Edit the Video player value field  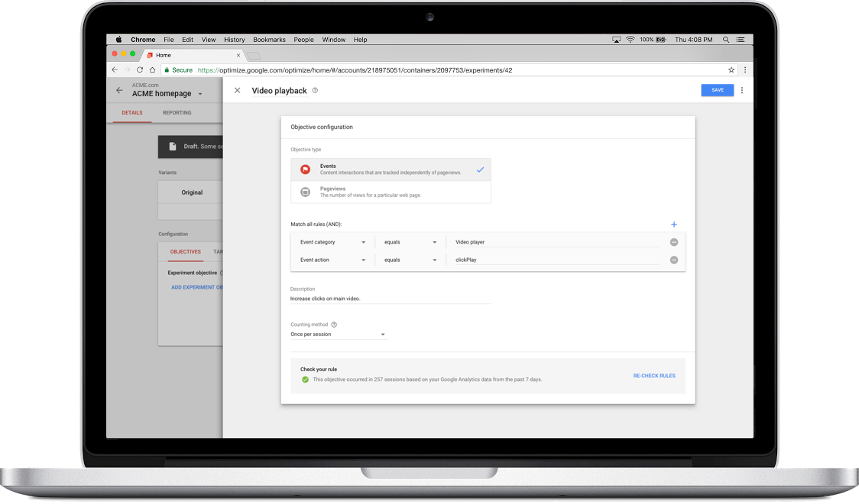click(x=556, y=242)
